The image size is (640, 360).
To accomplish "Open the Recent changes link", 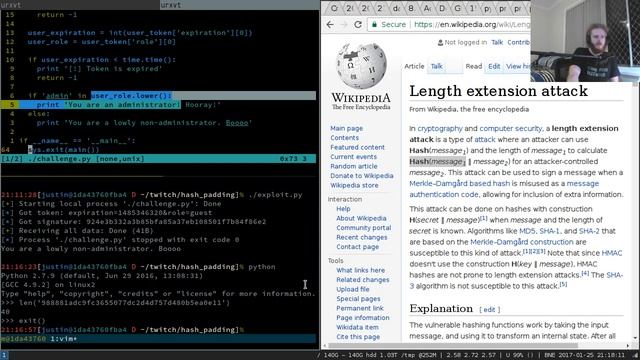I will point(362,237).
